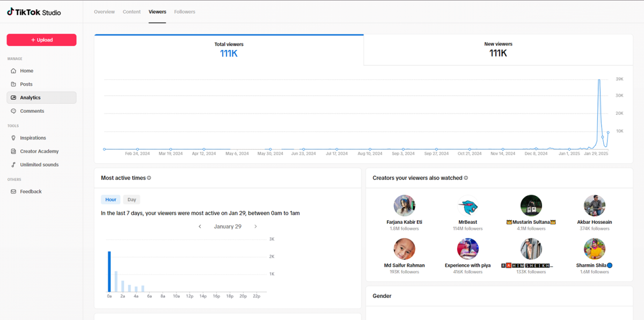Open Home from the sidebar

(x=41, y=71)
